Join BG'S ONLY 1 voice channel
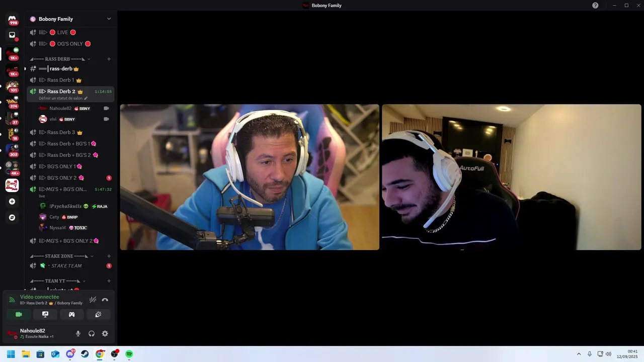Screen dimensions: 644x362 point(70,166)
